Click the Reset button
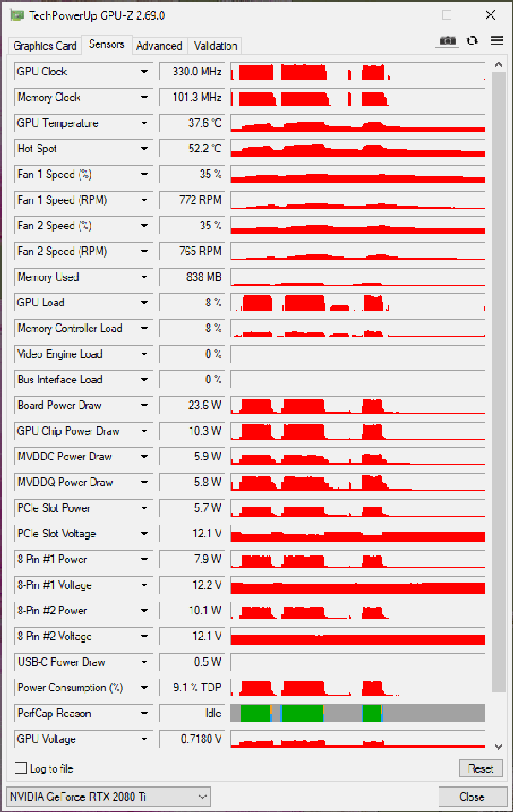Image resolution: width=513 pixels, height=812 pixels. tap(481, 768)
